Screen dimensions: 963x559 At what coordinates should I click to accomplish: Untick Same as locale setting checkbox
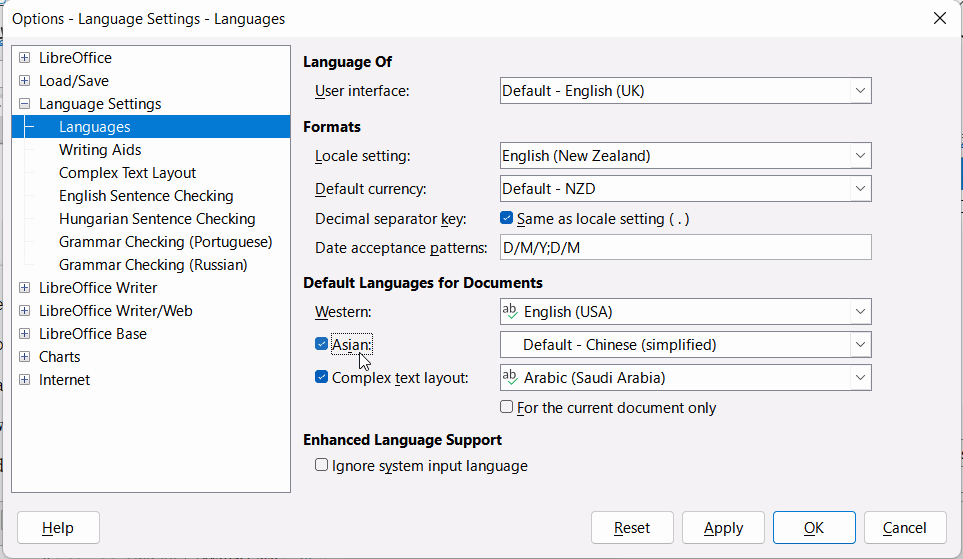tap(507, 218)
